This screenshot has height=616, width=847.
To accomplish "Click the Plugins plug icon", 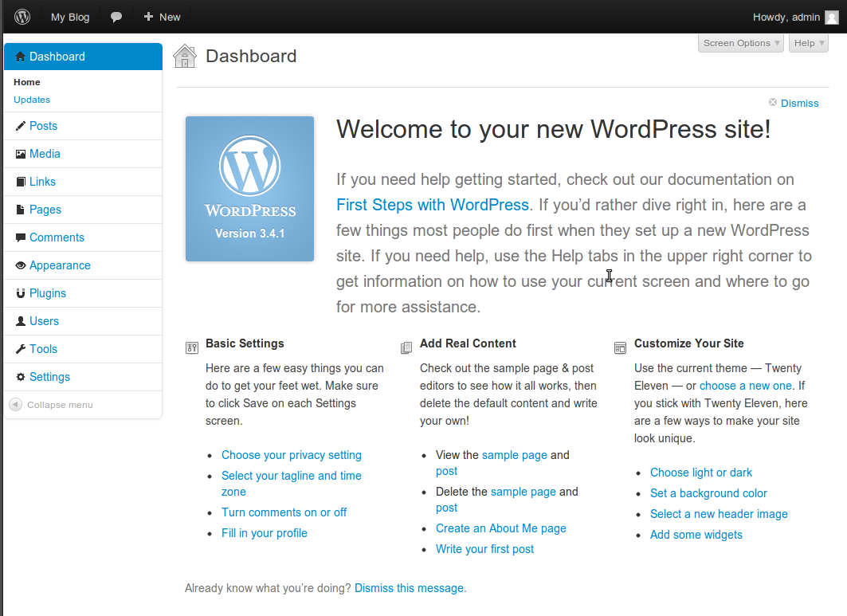I will [21, 293].
